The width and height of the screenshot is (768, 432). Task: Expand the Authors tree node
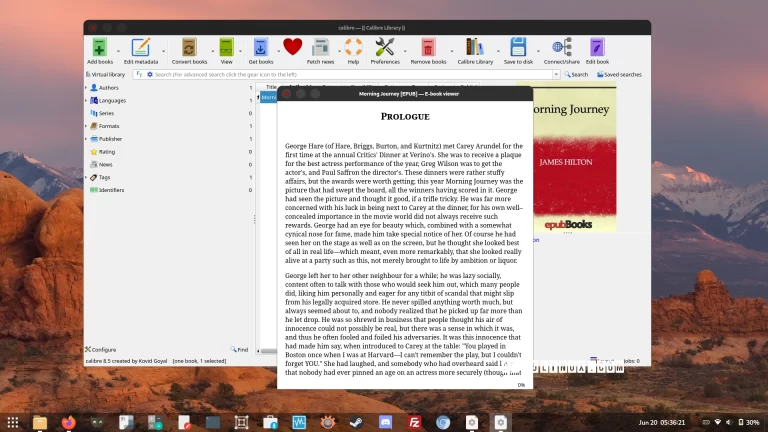tap(86, 88)
